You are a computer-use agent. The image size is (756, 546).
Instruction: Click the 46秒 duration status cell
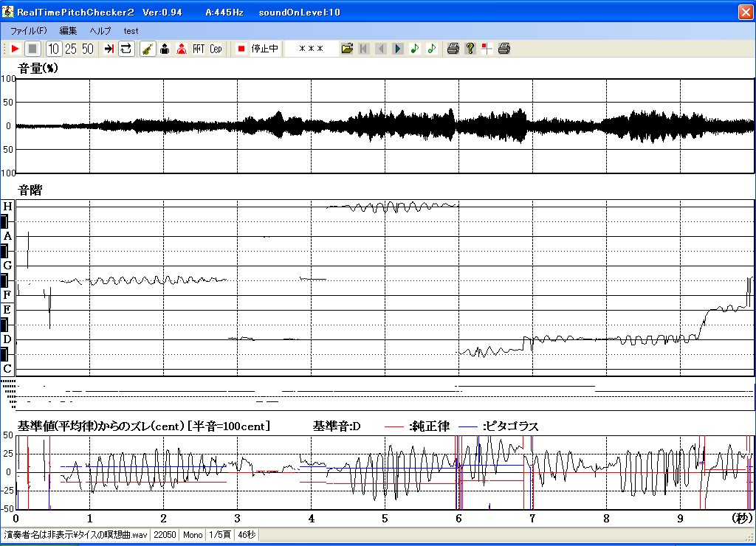(247, 535)
